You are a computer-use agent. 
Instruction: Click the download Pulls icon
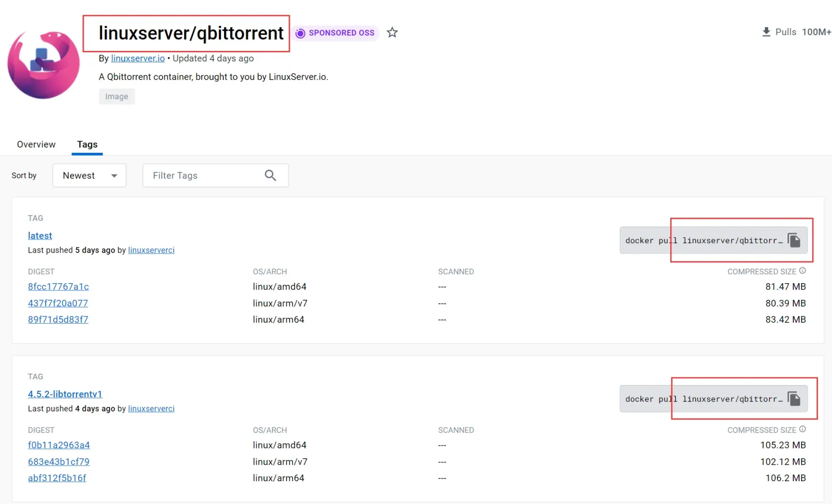click(766, 32)
